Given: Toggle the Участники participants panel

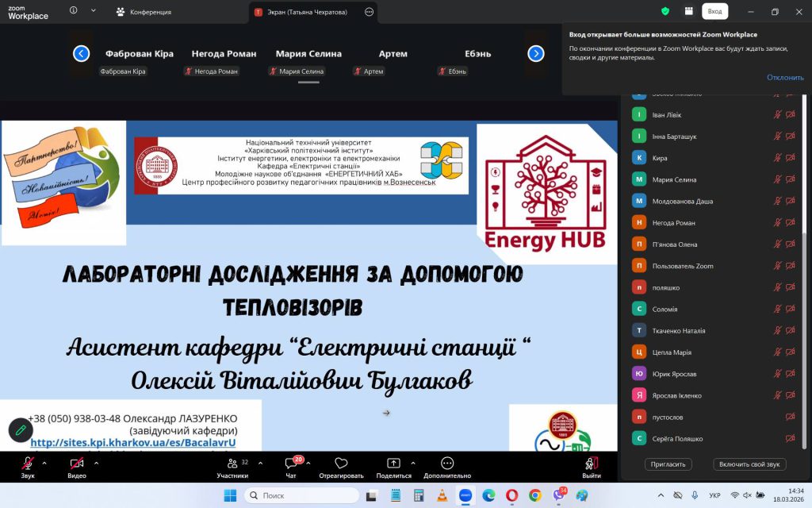Looking at the screenshot, I should click(x=232, y=464).
